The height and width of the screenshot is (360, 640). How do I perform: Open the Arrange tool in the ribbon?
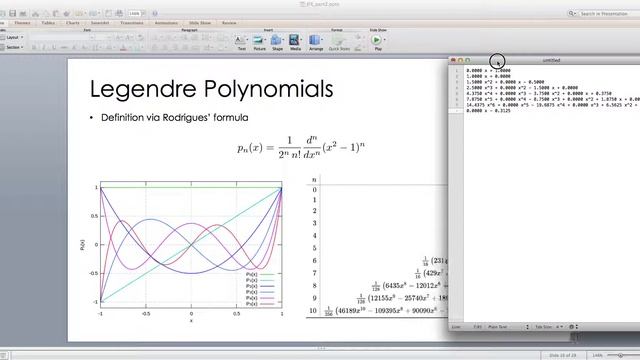click(x=315, y=42)
